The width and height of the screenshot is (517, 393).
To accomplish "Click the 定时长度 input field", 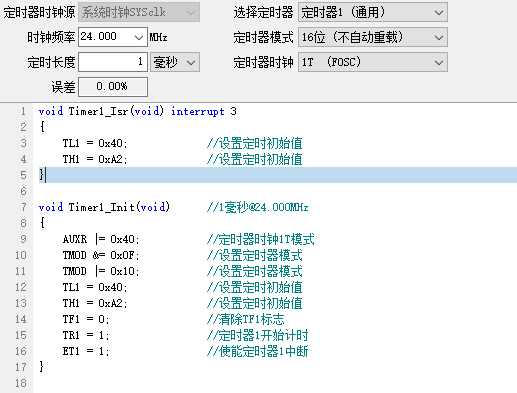I will tap(113, 62).
